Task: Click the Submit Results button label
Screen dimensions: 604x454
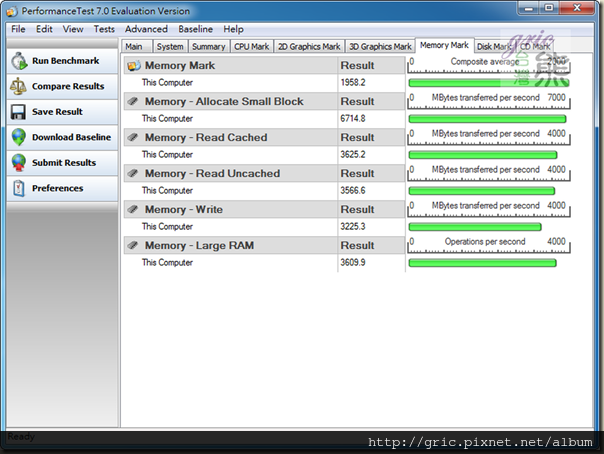Action: click(x=64, y=163)
